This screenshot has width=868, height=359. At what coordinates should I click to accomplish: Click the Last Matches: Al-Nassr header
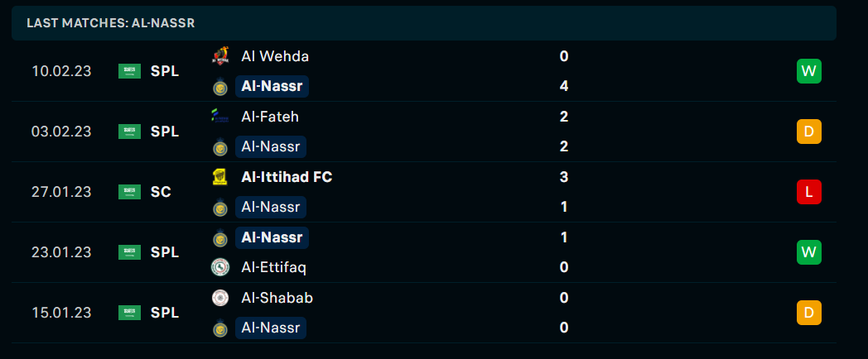111,23
